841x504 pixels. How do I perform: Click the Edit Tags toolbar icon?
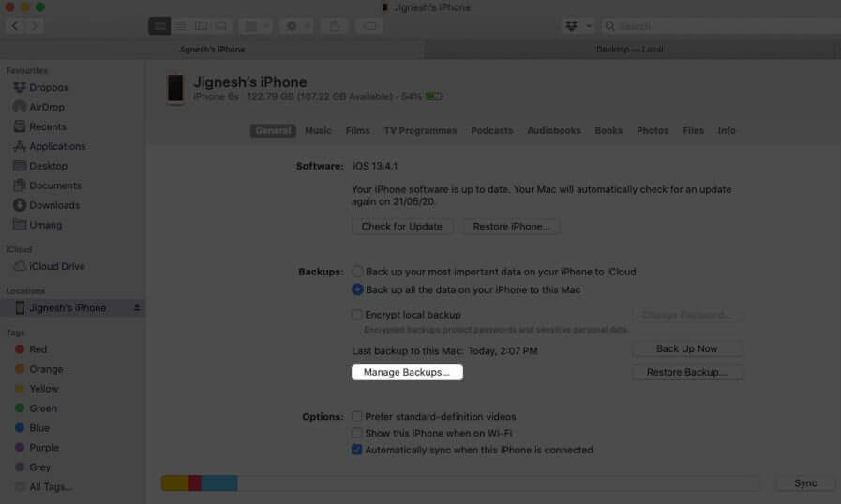pyautogui.click(x=369, y=25)
